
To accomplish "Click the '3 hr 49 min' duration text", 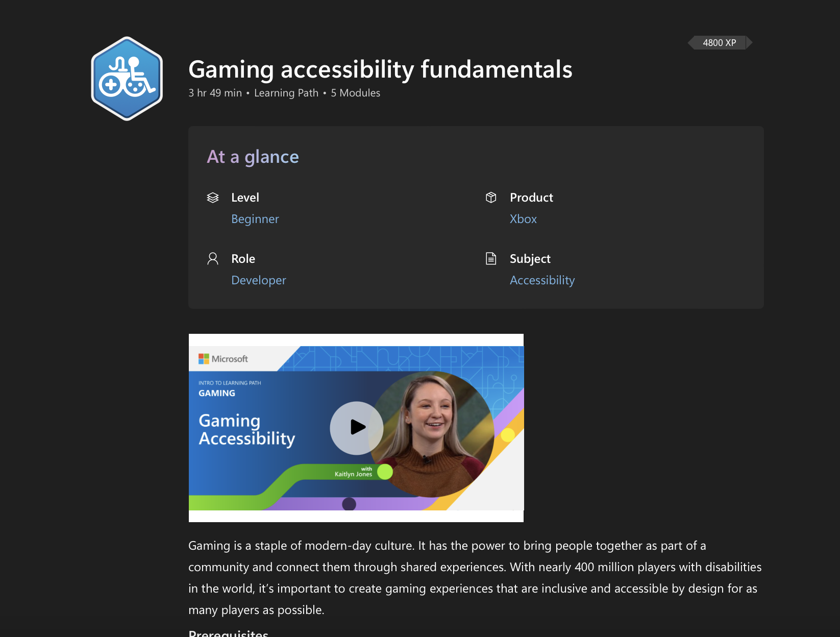I will click(215, 93).
